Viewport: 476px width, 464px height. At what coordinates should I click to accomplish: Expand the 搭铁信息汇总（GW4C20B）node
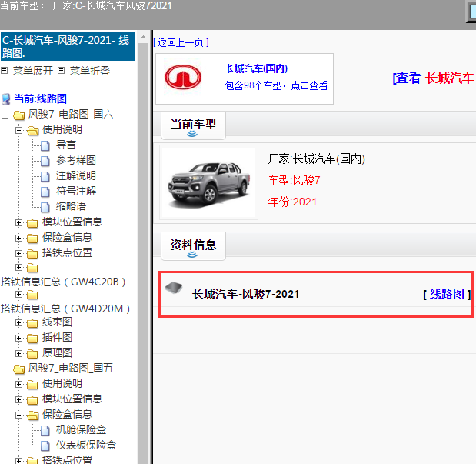pyautogui.click(x=18, y=268)
